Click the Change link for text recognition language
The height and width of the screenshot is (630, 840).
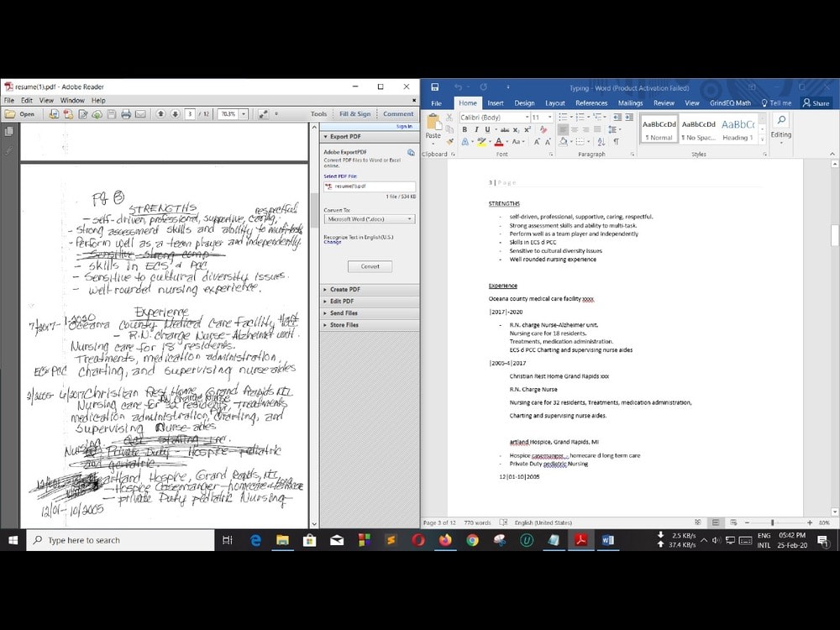click(x=332, y=242)
